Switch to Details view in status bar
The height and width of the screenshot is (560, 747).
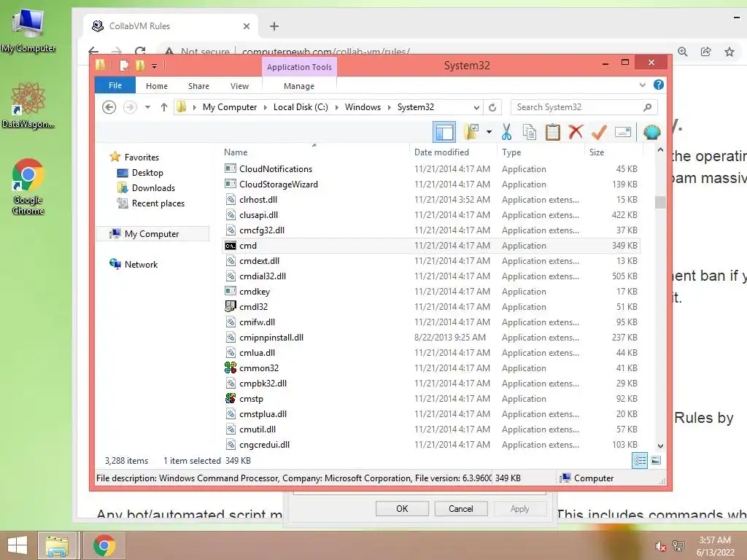tap(640, 461)
